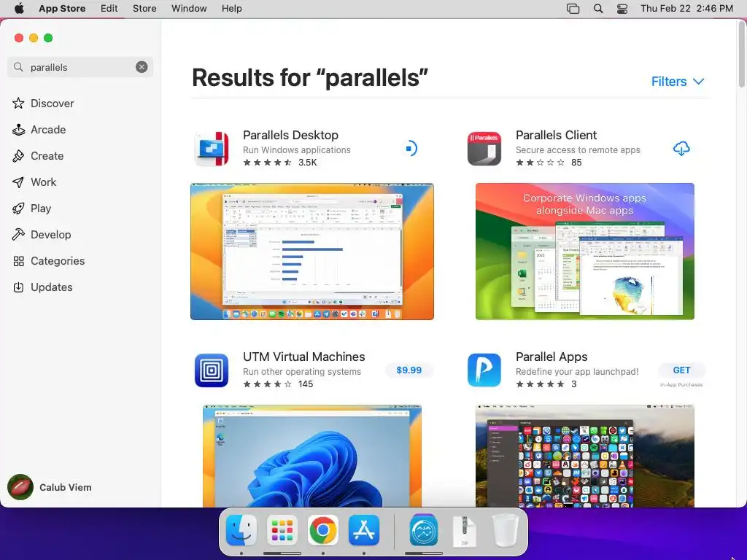Open Launchpad from the Dock
This screenshot has height=560, width=747.
[x=282, y=529]
